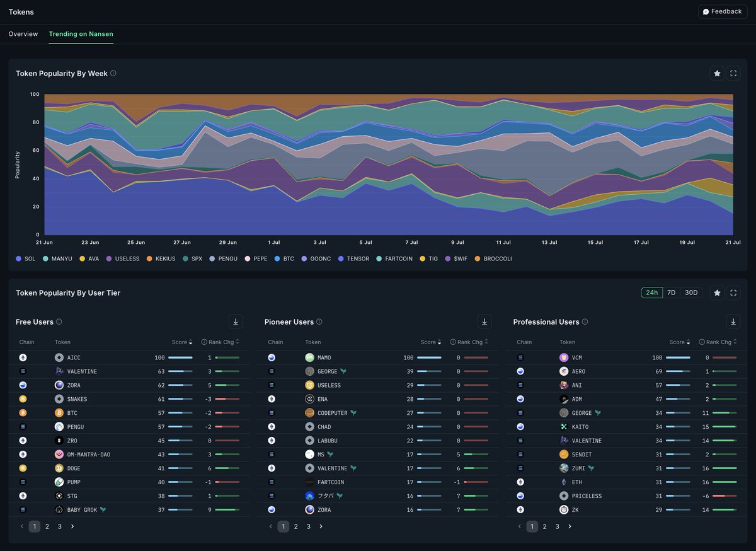Click the ENA token icon in Pioneer Users
The image size is (756, 551).
(309, 399)
